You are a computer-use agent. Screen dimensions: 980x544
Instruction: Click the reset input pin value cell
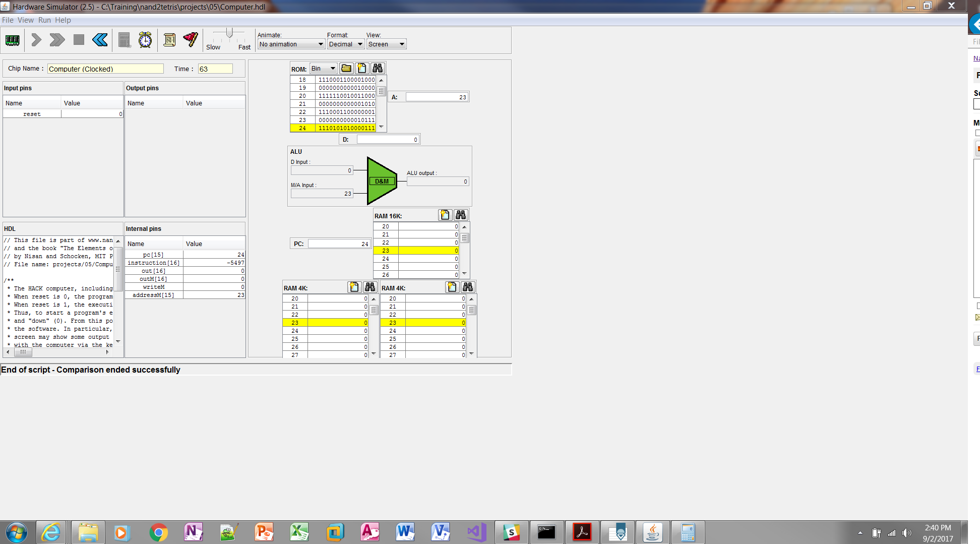coord(92,114)
